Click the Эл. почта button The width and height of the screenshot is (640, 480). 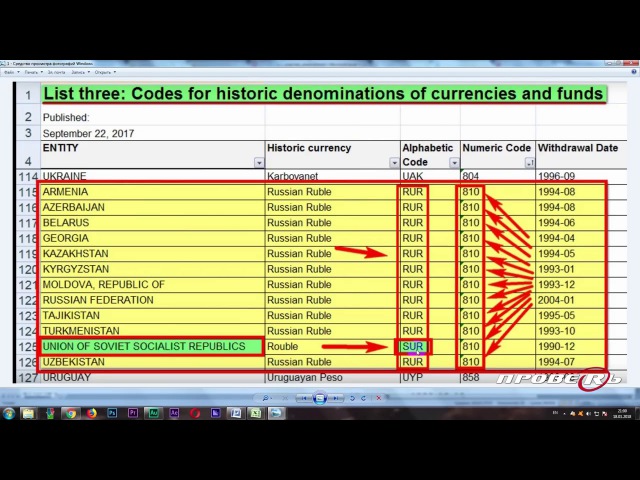coord(57,72)
